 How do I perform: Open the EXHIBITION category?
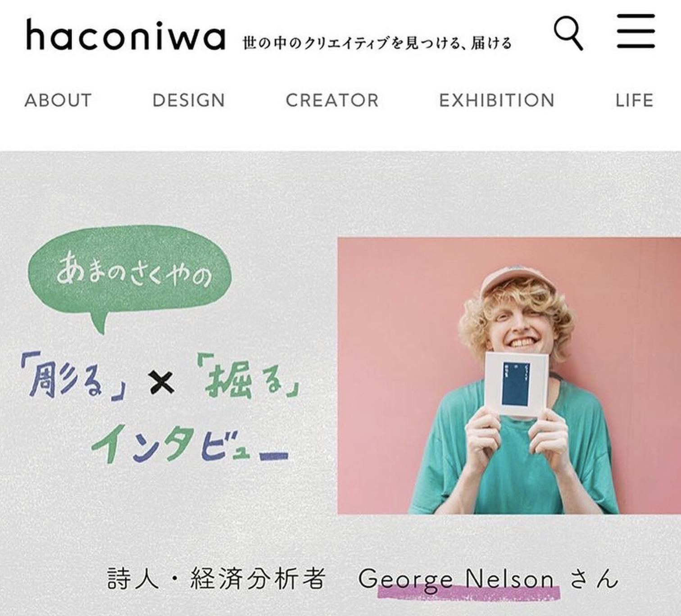[497, 100]
